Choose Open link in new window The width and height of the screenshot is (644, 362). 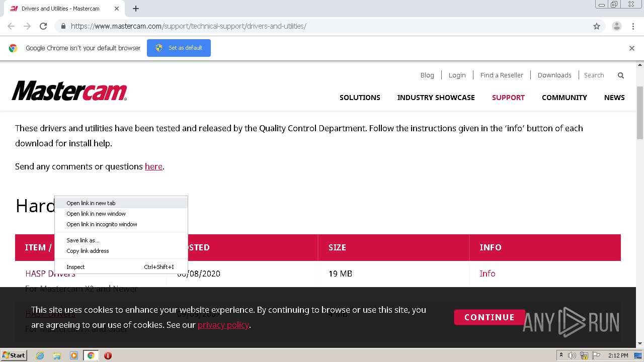121,214
